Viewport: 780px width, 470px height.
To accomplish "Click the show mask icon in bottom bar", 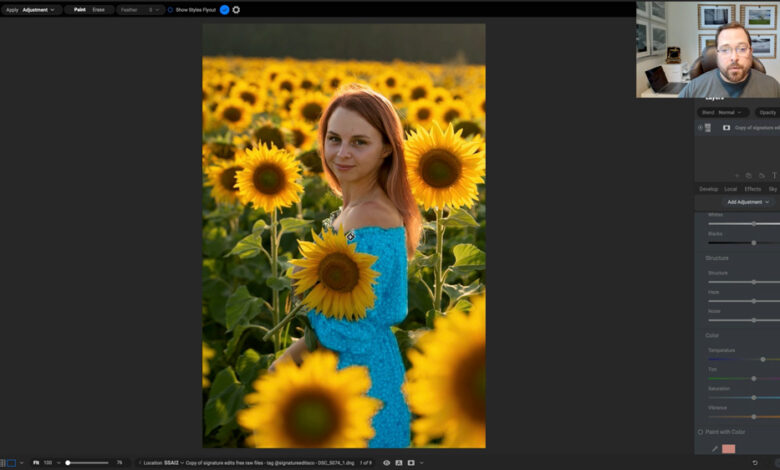I will coord(411,463).
